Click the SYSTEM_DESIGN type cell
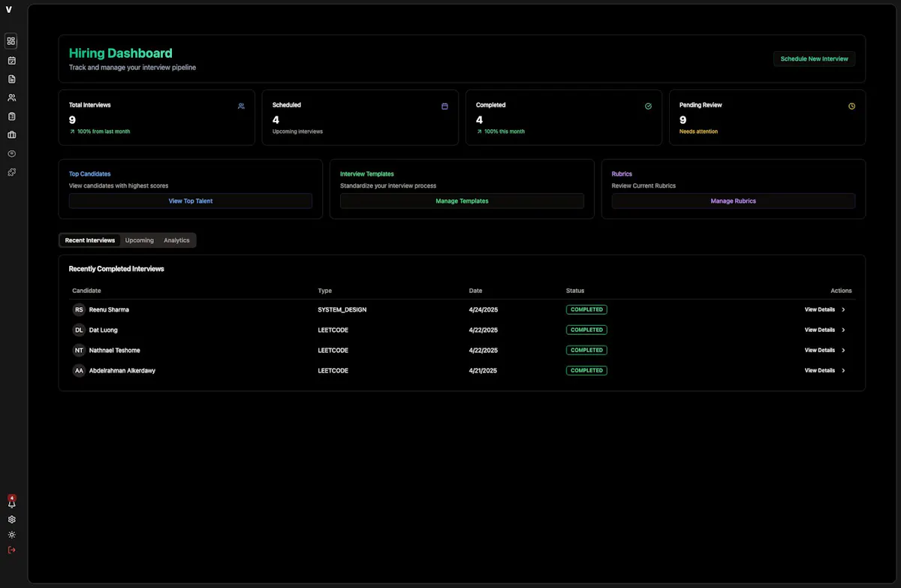Screen dimensions: 901x588 tap(342, 309)
